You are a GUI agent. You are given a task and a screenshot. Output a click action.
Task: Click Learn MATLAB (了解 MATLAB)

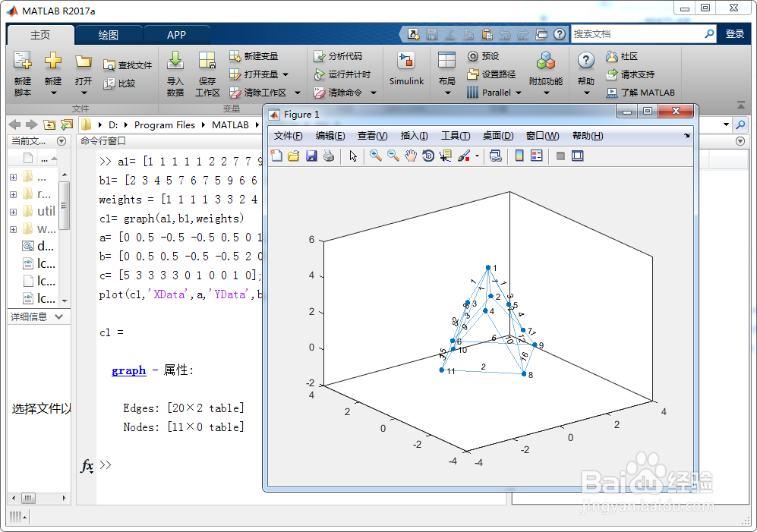click(x=640, y=92)
